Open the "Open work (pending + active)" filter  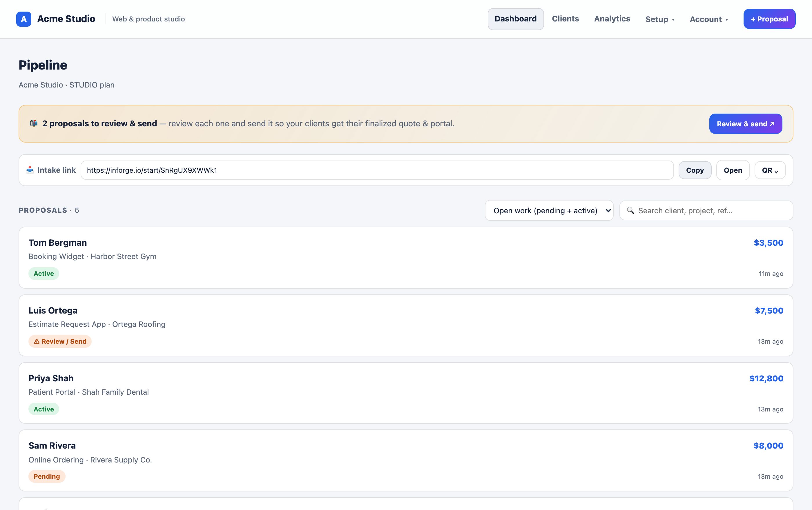[x=549, y=211]
